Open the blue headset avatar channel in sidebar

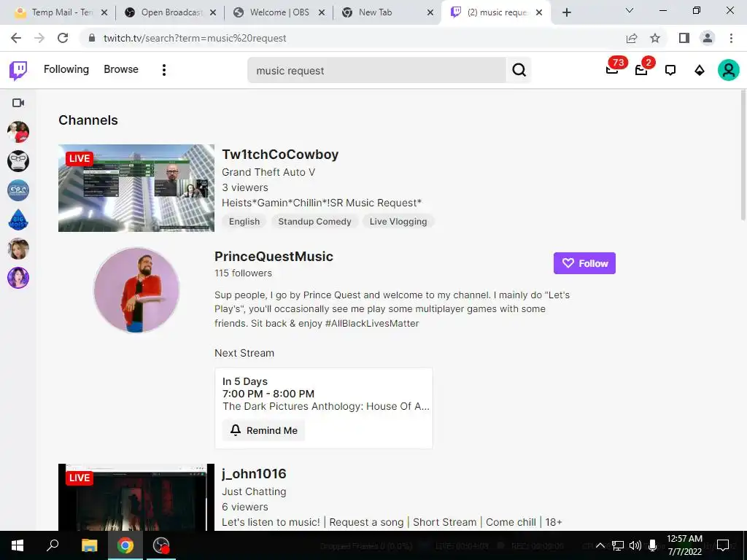(x=18, y=190)
